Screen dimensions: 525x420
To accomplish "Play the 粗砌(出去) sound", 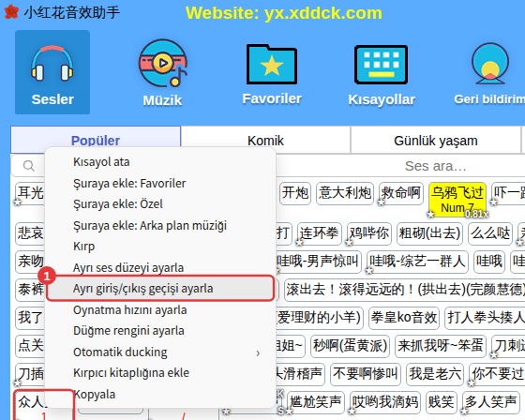I will (x=429, y=233).
